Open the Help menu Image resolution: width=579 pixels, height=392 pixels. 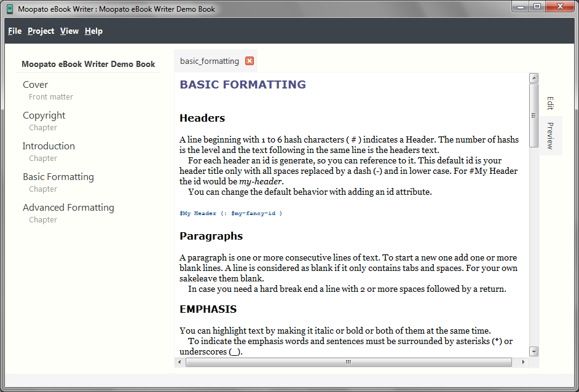point(94,31)
